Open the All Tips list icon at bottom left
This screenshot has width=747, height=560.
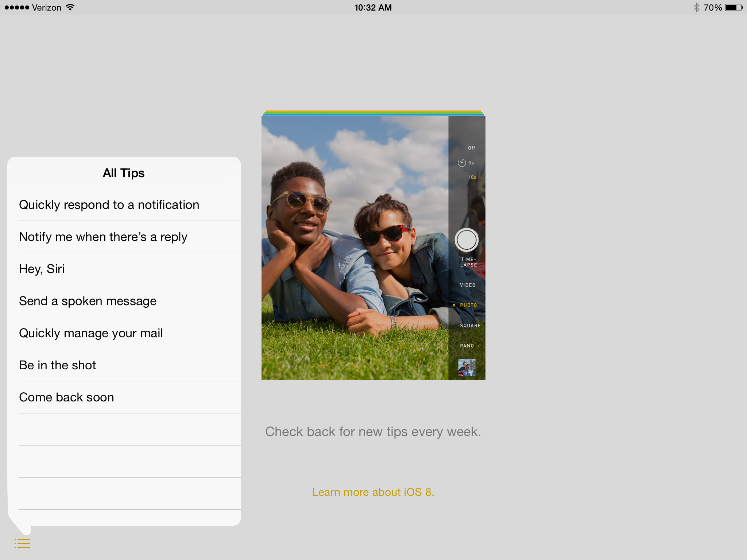click(x=22, y=543)
